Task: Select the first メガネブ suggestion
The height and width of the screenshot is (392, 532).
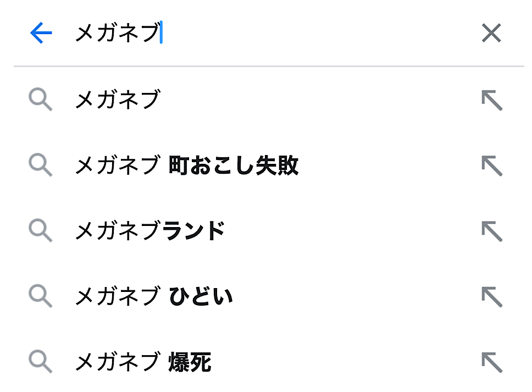Action: coord(117,100)
